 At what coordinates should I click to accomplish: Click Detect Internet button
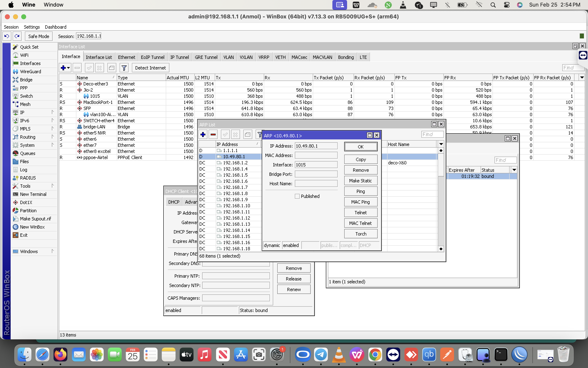click(x=150, y=68)
